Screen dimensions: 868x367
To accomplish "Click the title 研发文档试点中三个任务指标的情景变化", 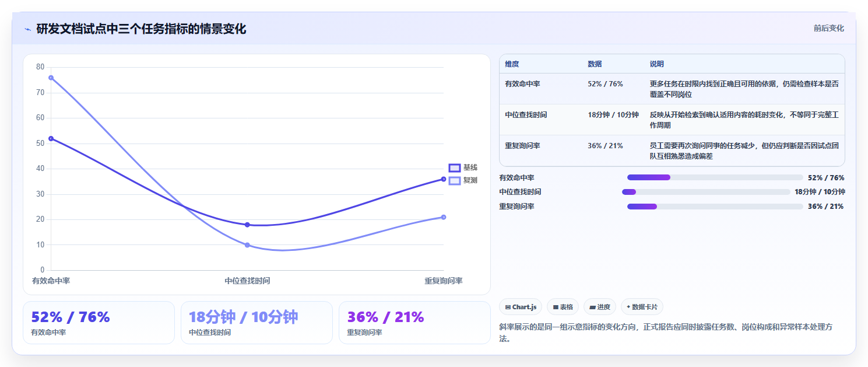I will [x=141, y=29].
